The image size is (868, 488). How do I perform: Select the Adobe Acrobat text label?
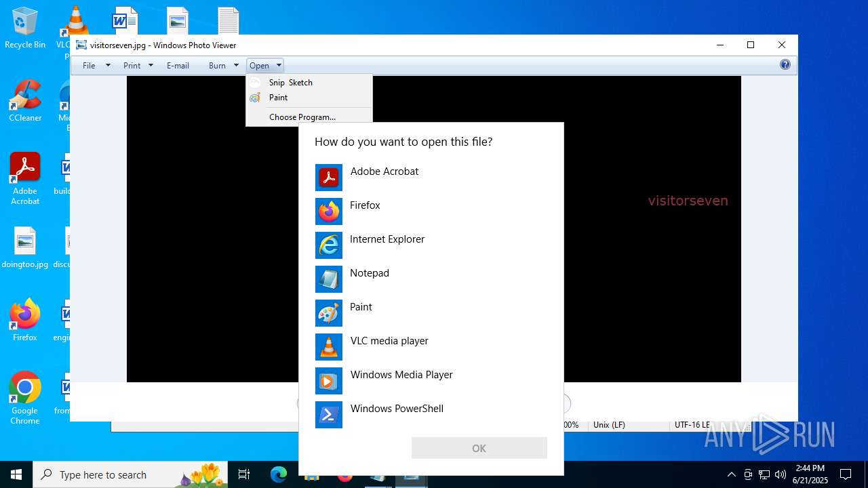(384, 171)
